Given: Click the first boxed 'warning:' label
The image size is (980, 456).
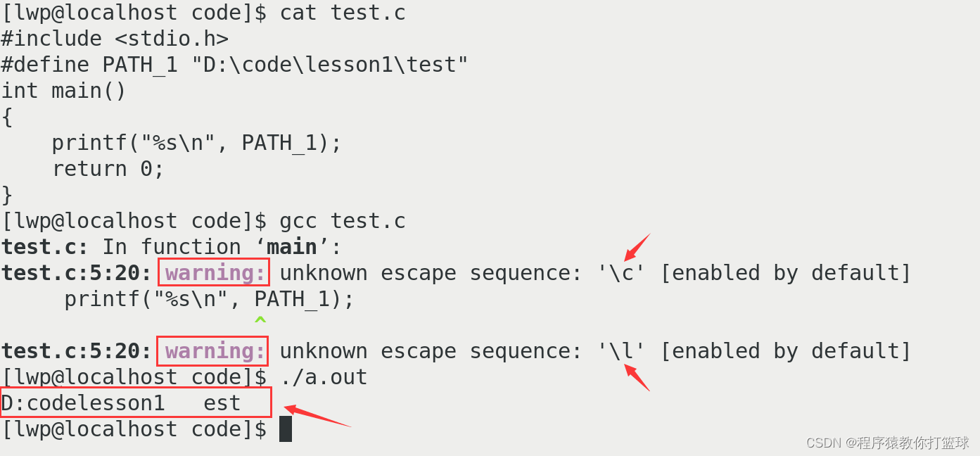Looking at the screenshot, I should (x=214, y=273).
